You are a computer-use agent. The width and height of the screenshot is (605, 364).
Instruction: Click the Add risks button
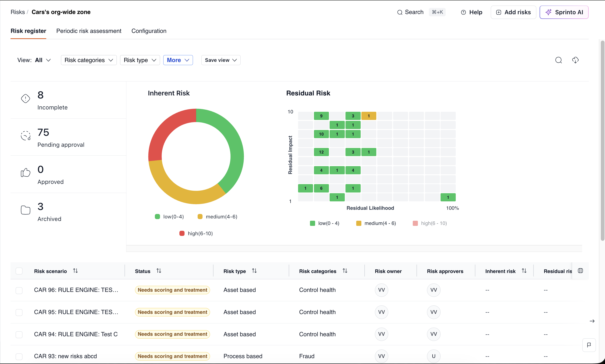(513, 12)
